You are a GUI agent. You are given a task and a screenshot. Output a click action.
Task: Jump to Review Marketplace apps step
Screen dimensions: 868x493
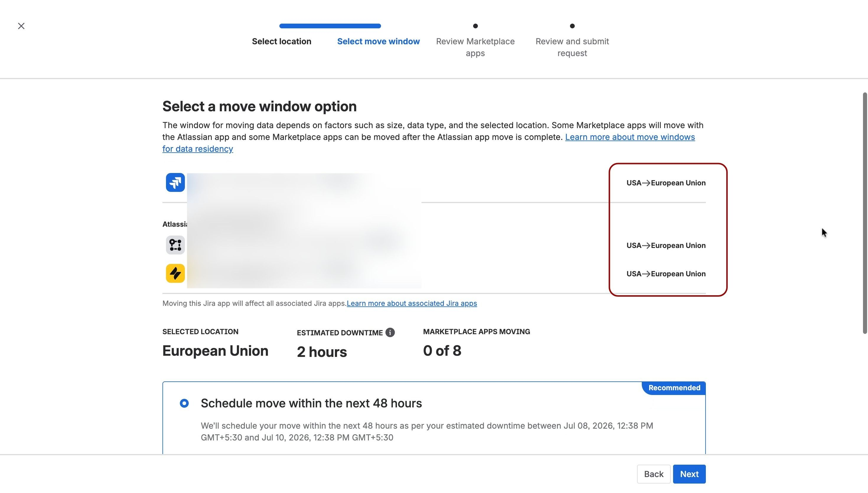(475, 47)
